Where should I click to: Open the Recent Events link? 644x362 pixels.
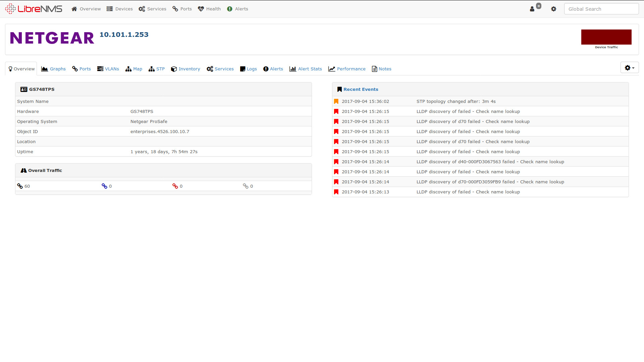pos(361,89)
